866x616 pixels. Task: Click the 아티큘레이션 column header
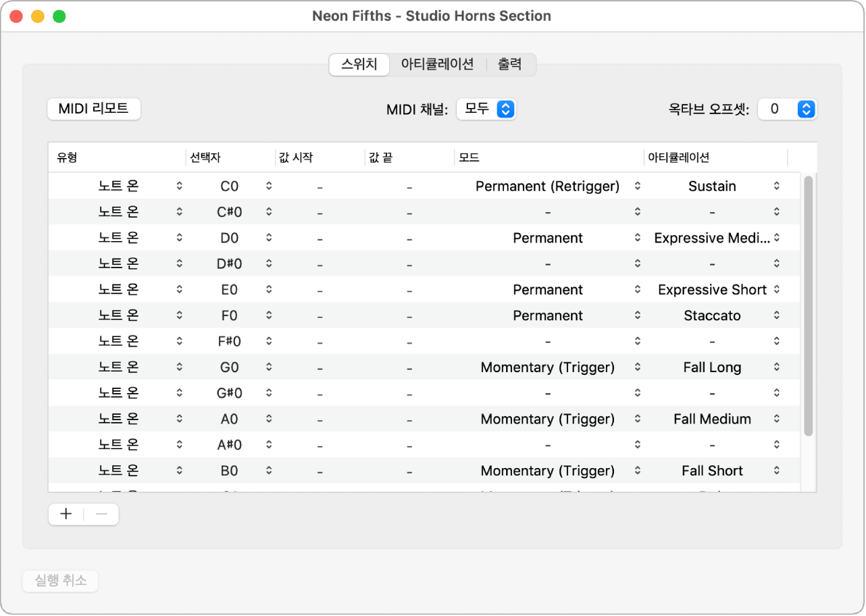[x=715, y=157]
